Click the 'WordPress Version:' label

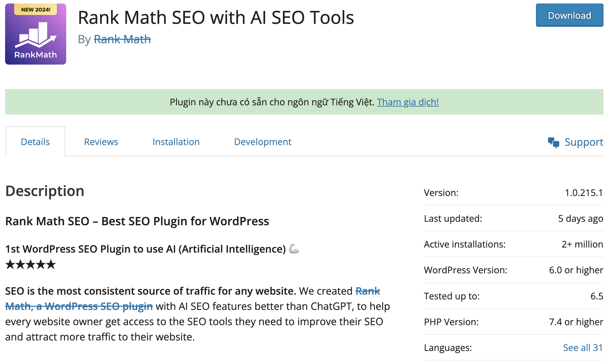(x=466, y=270)
